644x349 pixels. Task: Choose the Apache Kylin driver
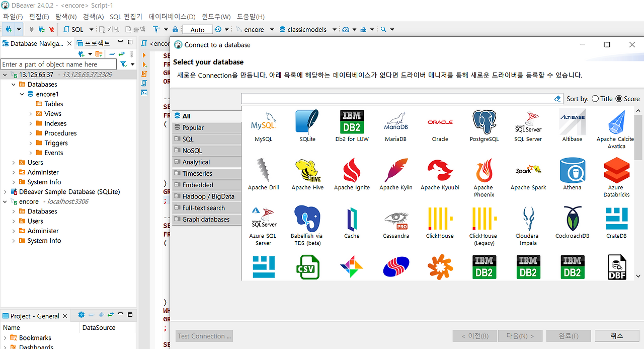pos(395,174)
